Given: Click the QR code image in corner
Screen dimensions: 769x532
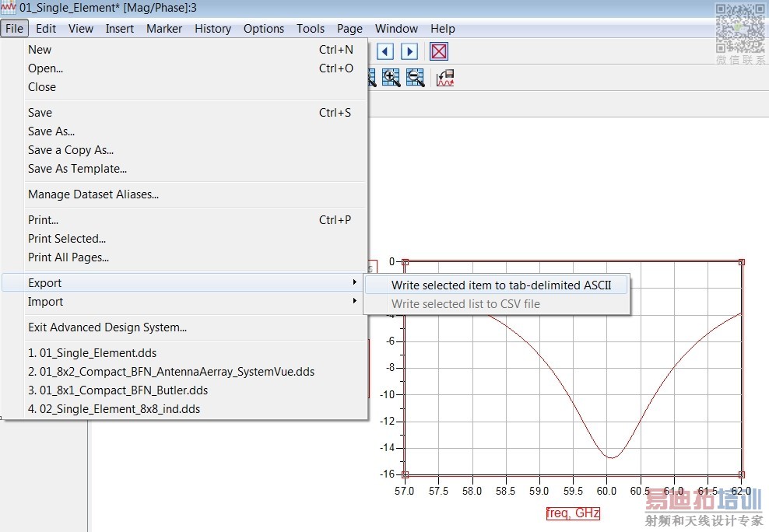Looking at the screenshot, I should [x=740, y=28].
